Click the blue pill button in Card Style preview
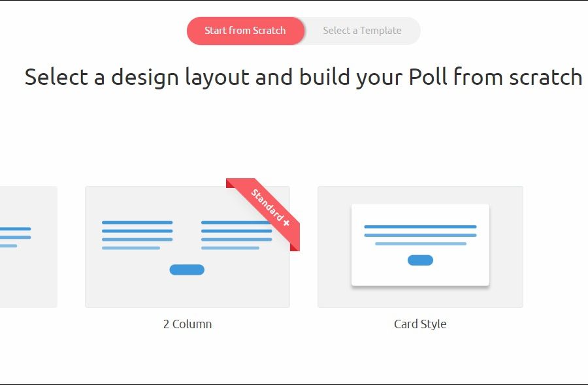Screen dimensions: 588x385 (x=420, y=260)
